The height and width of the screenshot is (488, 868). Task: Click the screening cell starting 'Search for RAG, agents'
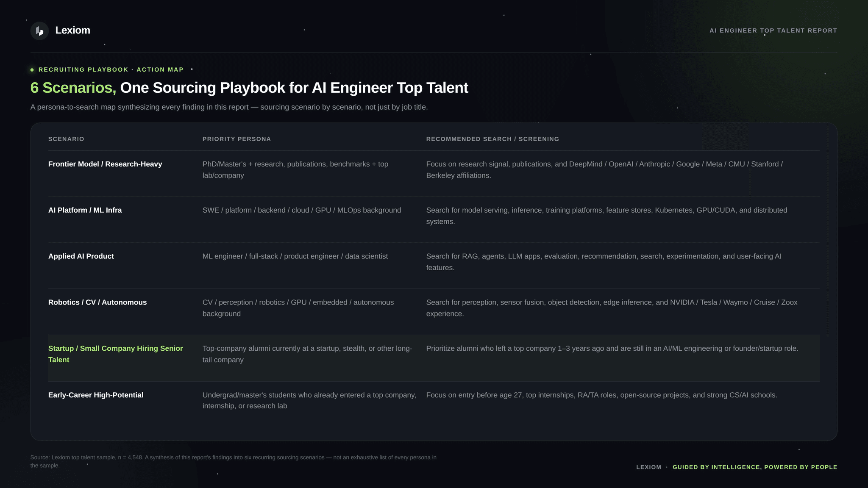pyautogui.click(x=604, y=262)
